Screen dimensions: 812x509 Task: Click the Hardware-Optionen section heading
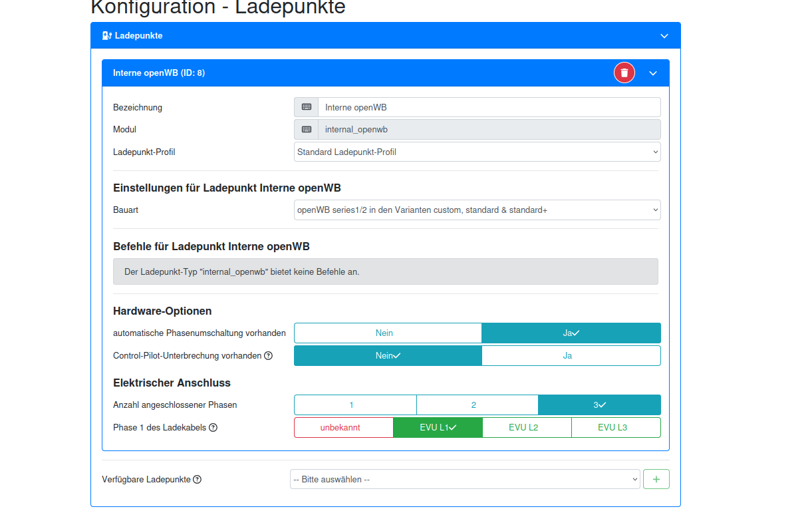tap(162, 311)
